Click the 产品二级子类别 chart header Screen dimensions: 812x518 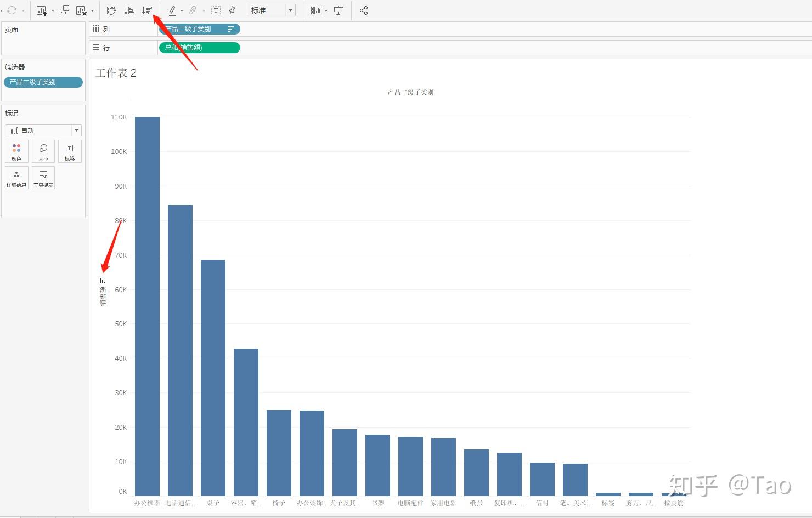click(x=410, y=93)
